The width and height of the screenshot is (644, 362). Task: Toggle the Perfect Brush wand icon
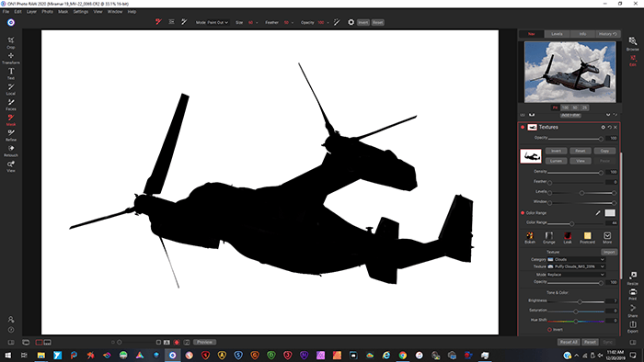[337, 22]
